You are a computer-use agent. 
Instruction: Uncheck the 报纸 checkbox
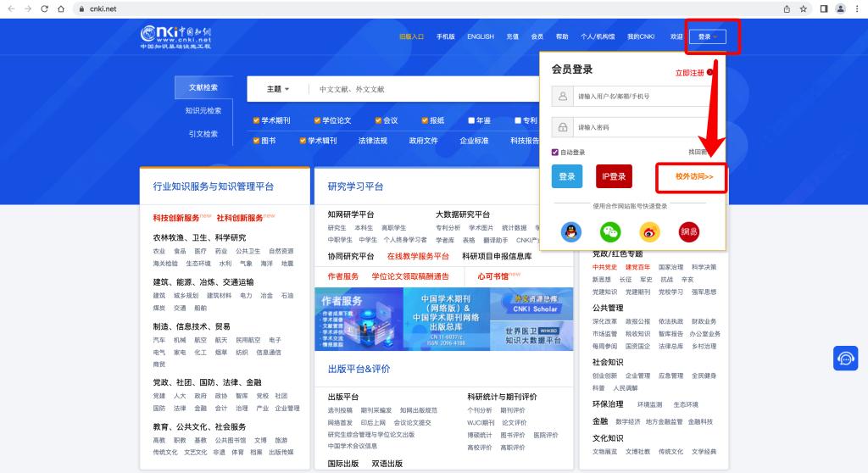(425, 120)
